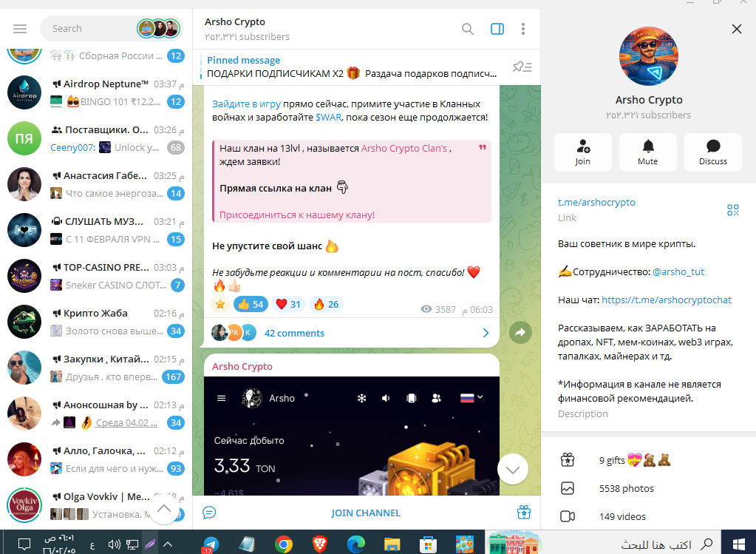This screenshot has width=756, height=554.
Task: Search within Arsho Crypto channel
Action: tap(467, 29)
